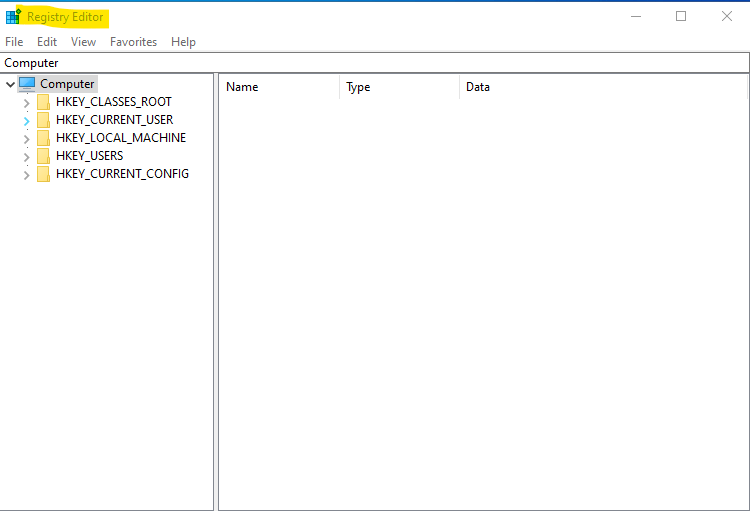Click the address bar showing Computer
Viewport: 750px width, 511px height.
tap(375, 63)
